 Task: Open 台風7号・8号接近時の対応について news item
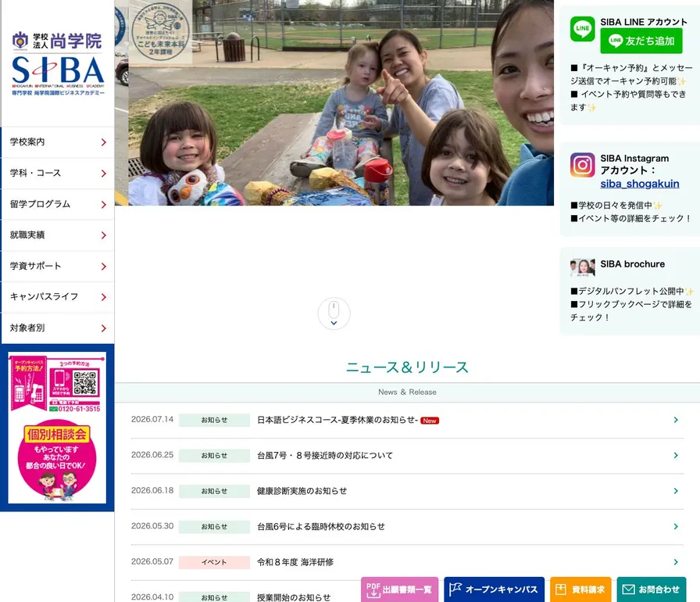coord(407,456)
